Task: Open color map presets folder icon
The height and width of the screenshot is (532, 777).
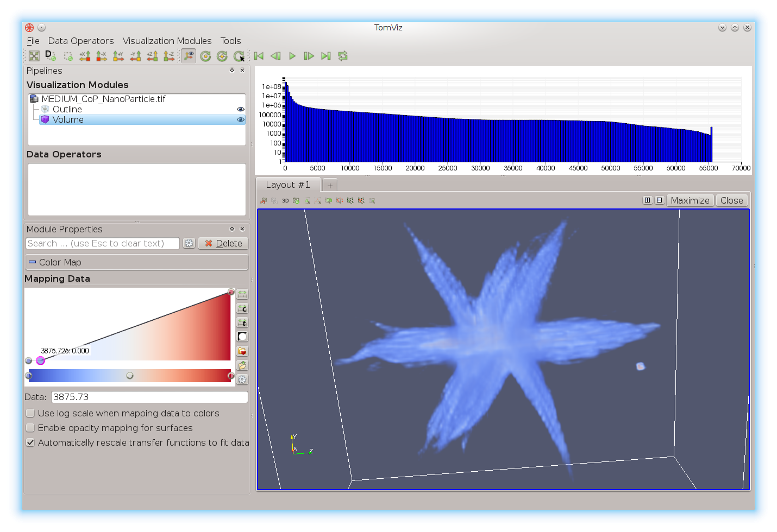Action: (242, 351)
